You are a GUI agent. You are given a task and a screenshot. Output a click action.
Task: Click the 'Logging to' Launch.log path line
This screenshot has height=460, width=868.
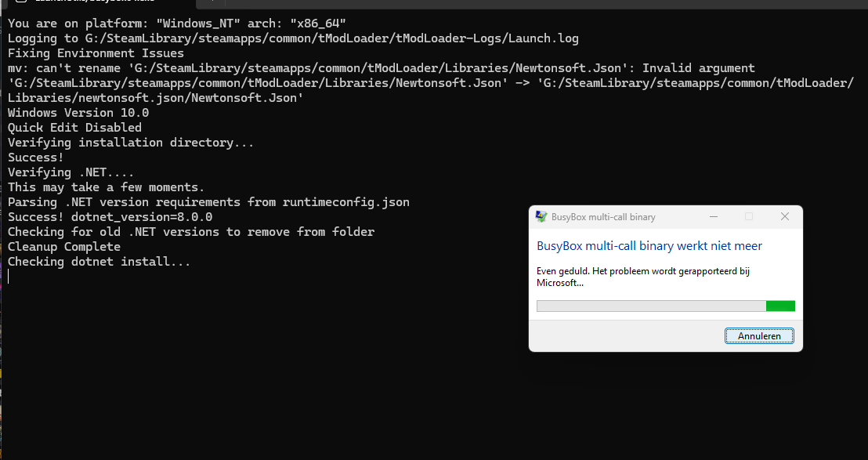[x=293, y=38]
